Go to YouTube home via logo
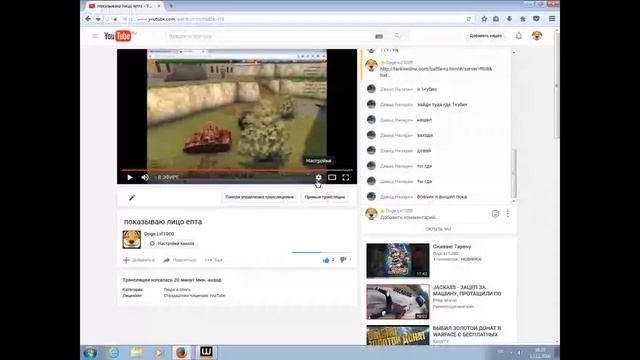Image resolution: width=640 pixels, height=360 pixels. click(119, 36)
